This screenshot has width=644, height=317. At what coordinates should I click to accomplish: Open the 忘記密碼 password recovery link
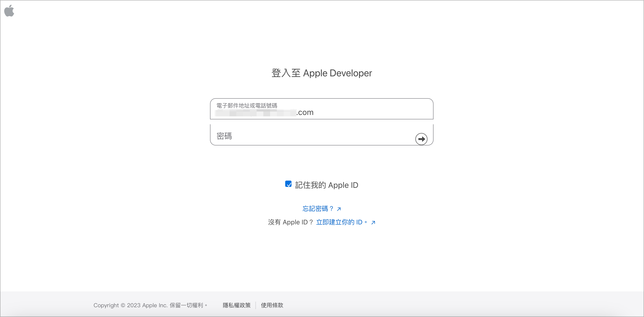(318, 209)
